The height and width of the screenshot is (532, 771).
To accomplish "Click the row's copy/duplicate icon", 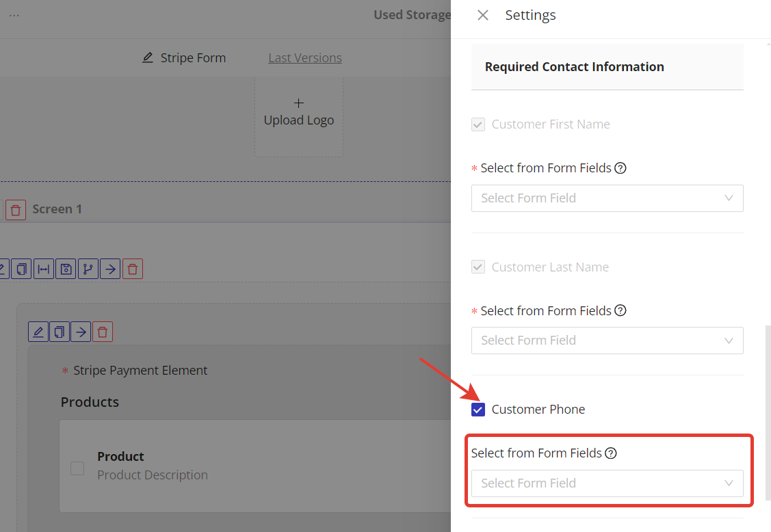I will [22, 269].
